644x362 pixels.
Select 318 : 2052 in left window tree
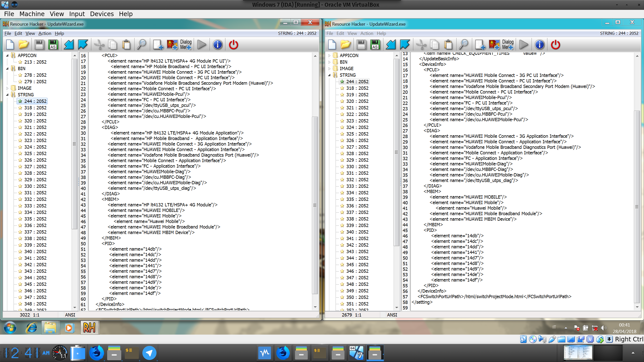tap(35, 108)
